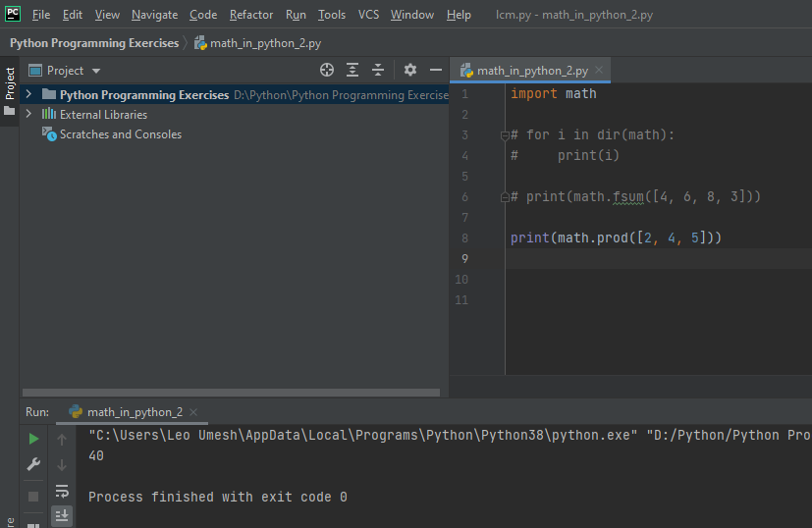Viewport: 812px width, 528px height.
Task: Collapse the comment fold at line 3
Action: tap(505, 135)
